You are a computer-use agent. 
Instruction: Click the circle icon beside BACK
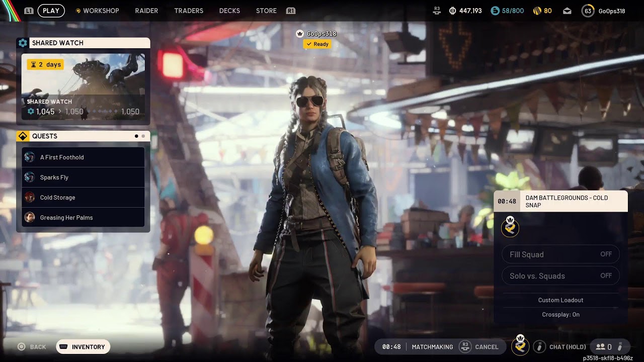tap(22, 347)
